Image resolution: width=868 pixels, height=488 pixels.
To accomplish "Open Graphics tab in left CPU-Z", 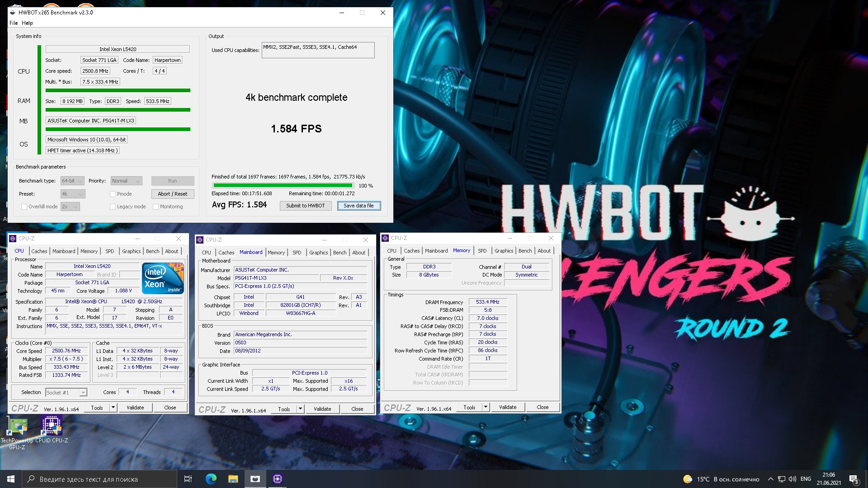I will coord(132,251).
